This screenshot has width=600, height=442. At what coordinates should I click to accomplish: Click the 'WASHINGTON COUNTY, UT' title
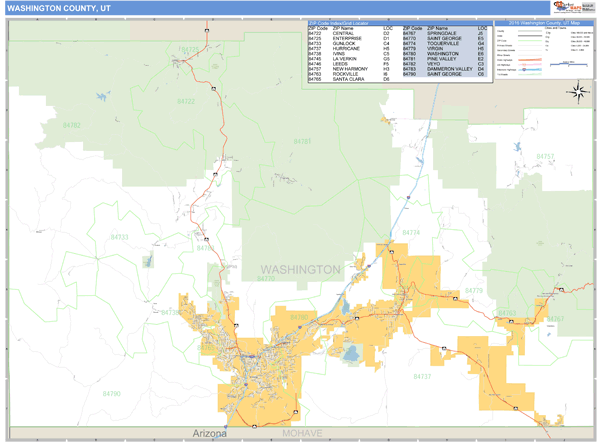pos(59,8)
